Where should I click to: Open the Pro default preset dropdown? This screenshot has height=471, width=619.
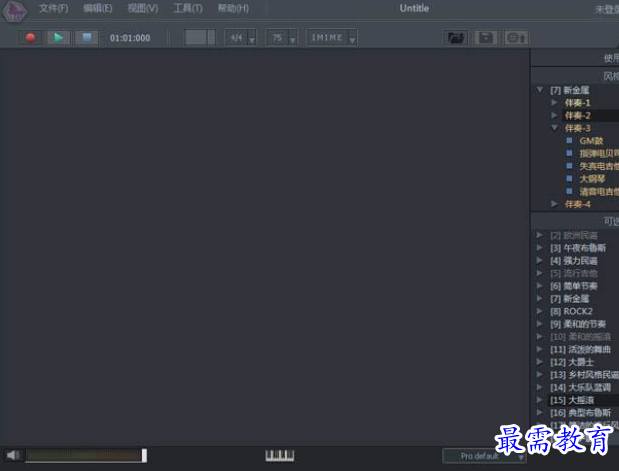tap(484, 456)
